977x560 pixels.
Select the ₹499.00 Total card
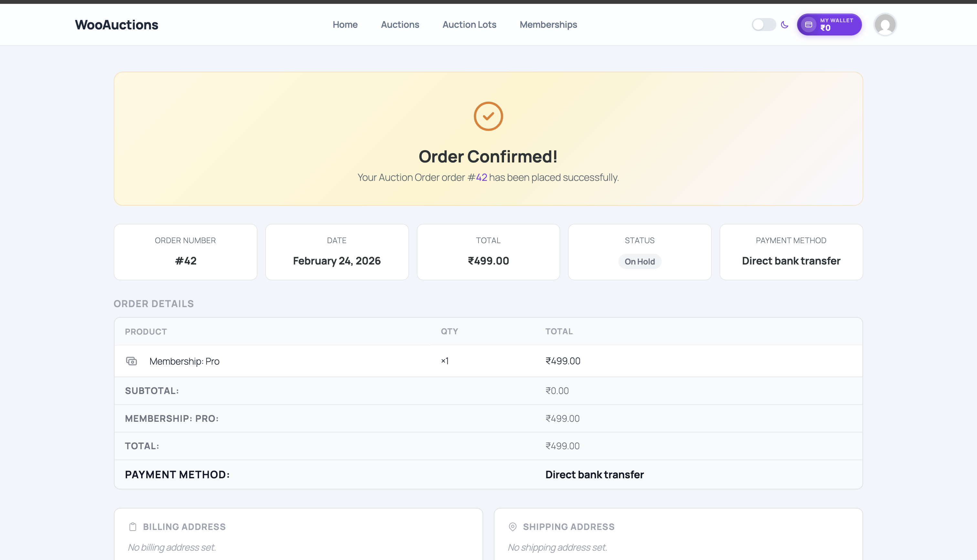pos(488,252)
